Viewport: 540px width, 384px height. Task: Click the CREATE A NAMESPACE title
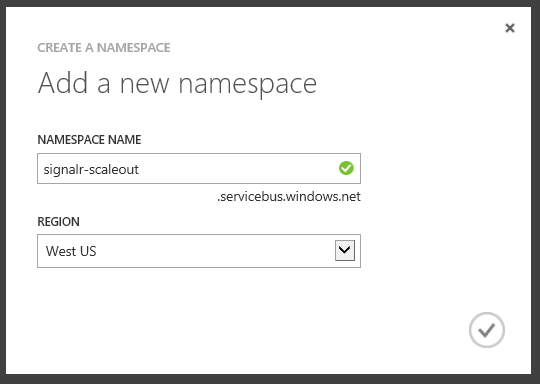click(104, 48)
